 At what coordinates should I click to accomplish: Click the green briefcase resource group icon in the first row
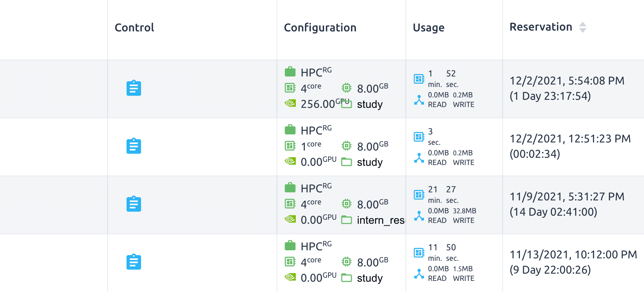[290, 72]
